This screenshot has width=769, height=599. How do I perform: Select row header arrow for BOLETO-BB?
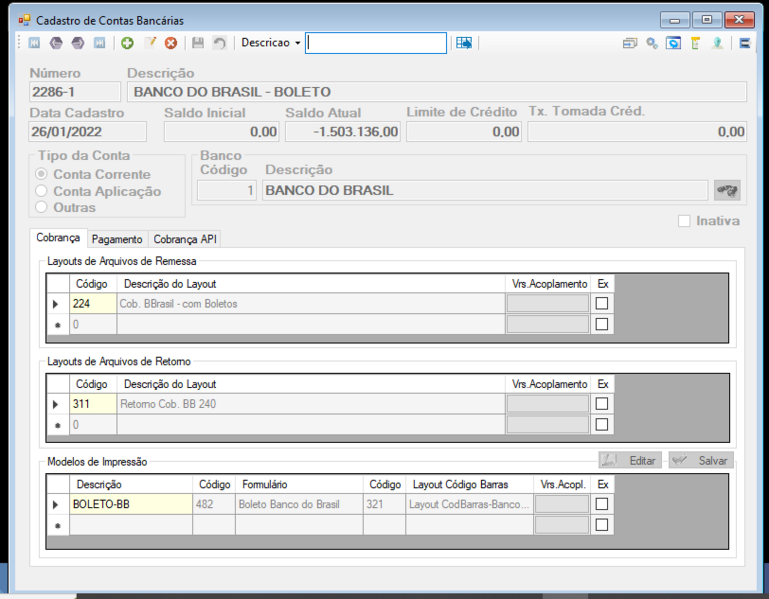pos(58,504)
